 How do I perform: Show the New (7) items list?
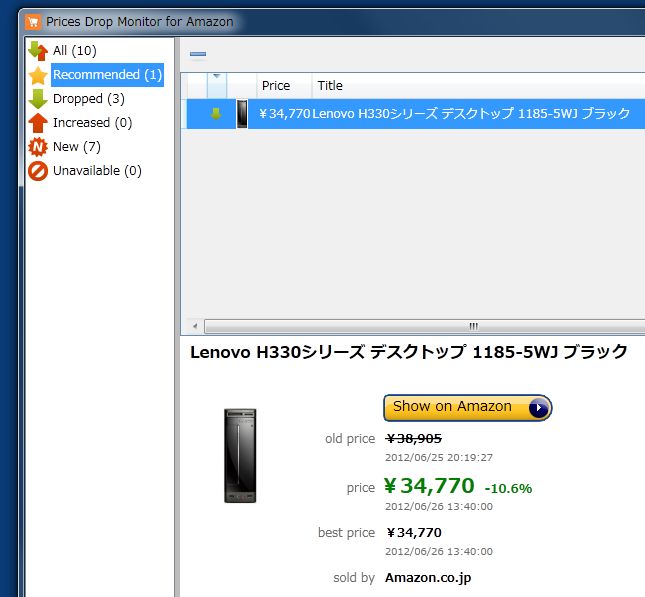[77, 146]
